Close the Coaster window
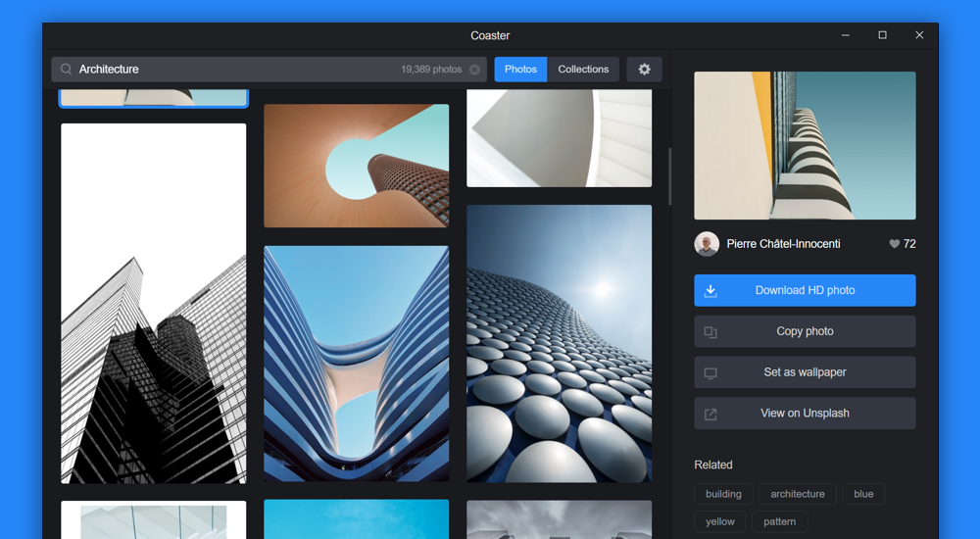Image resolution: width=980 pixels, height=539 pixels. 919,35
